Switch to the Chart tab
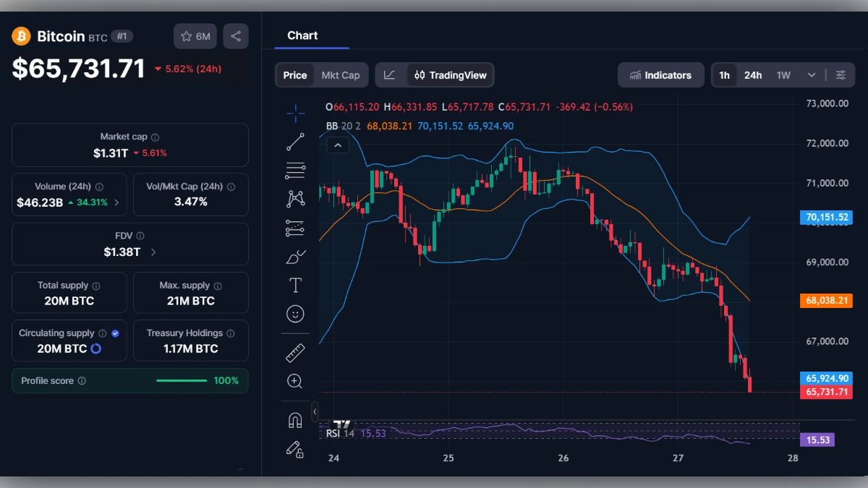This screenshot has width=868, height=488. [302, 35]
